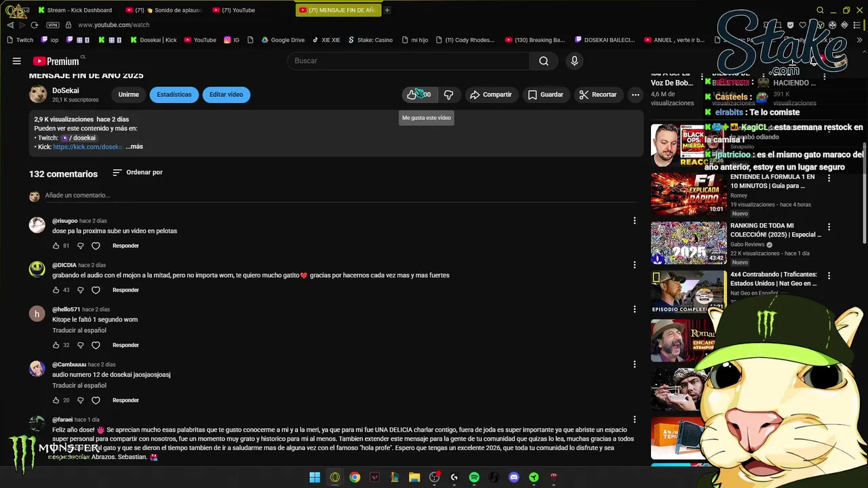Open the Dosekai | Kick bookmark
The height and width of the screenshot is (488, 868).
click(153, 40)
